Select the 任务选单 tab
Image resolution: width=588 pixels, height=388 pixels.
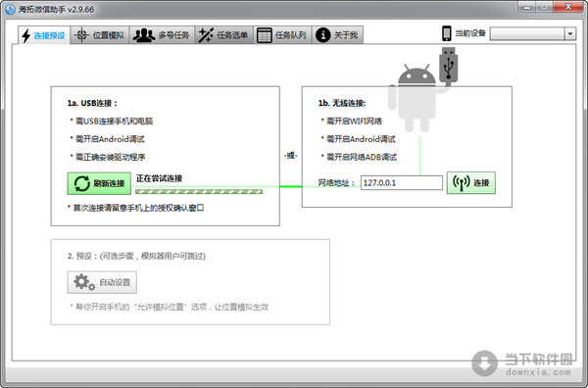pyautogui.click(x=223, y=35)
